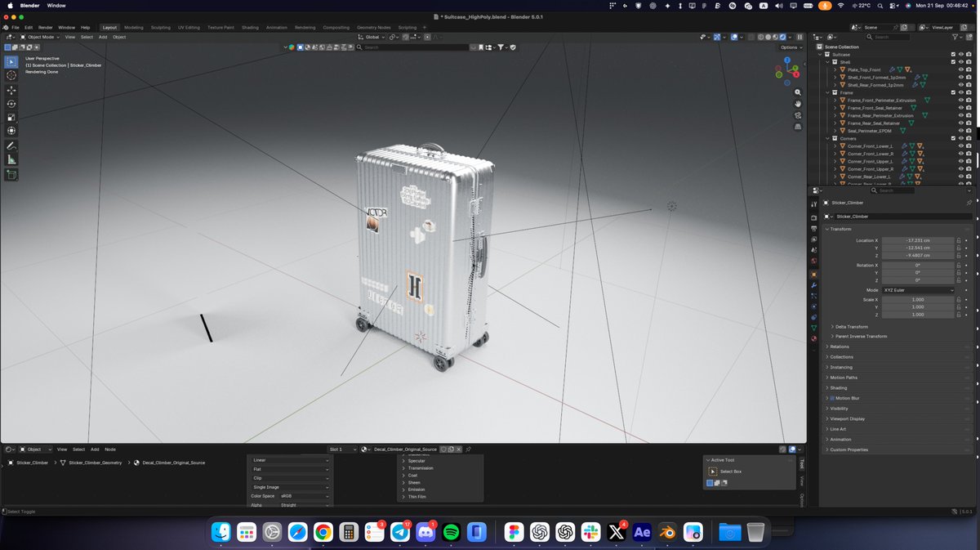Open the Edit menu in Blender
Screen dimensions: 980x550
point(28,27)
